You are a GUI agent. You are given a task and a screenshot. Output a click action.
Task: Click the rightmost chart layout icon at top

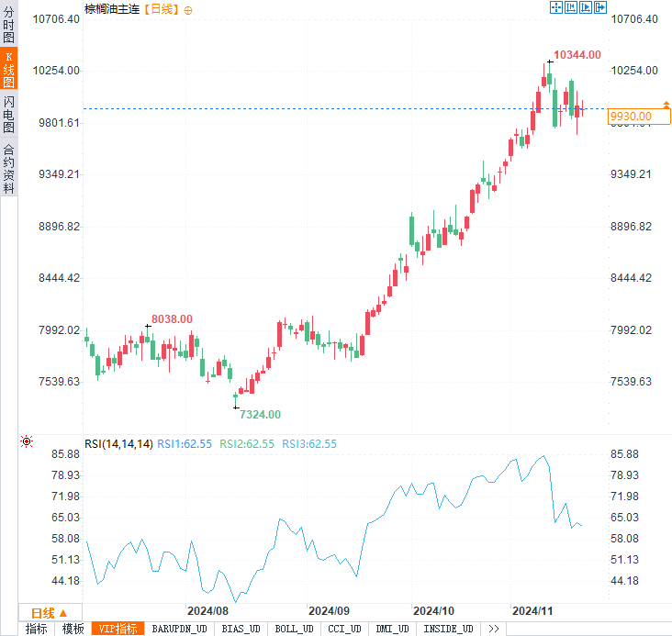coord(600,7)
